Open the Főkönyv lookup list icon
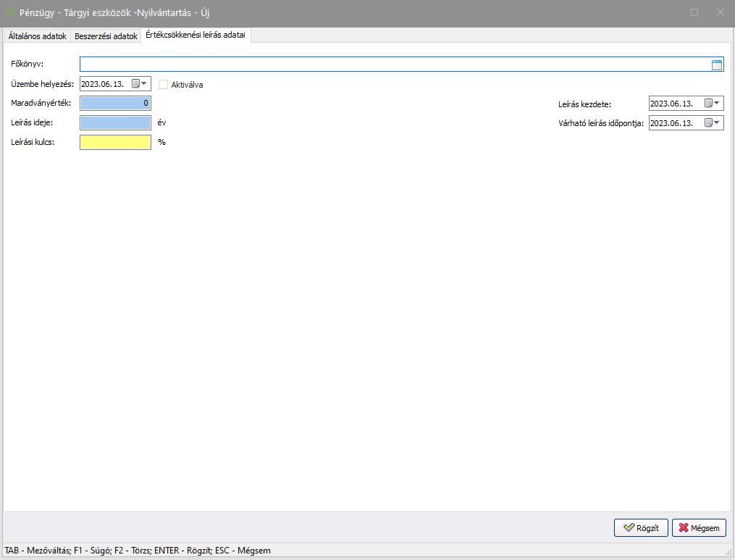 [717, 65]
